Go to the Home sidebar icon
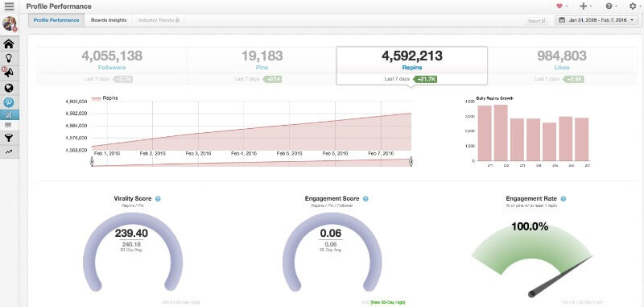This screenshot has height=307, width=644. click(x=9, y=44)
